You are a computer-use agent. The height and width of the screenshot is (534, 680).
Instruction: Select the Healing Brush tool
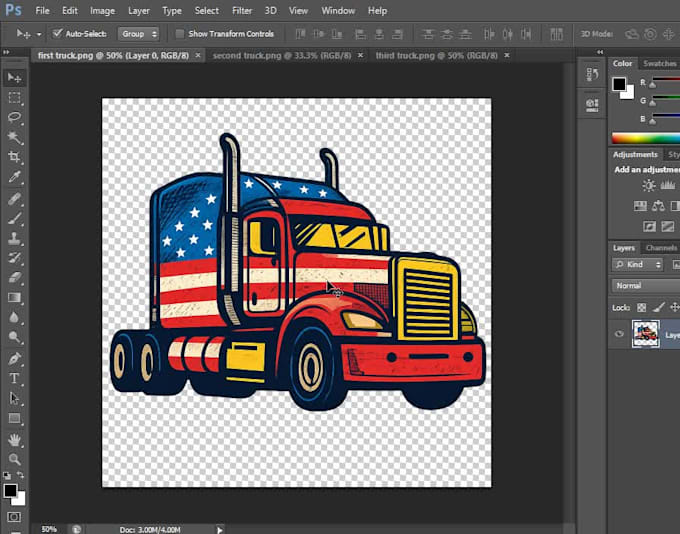14,199
